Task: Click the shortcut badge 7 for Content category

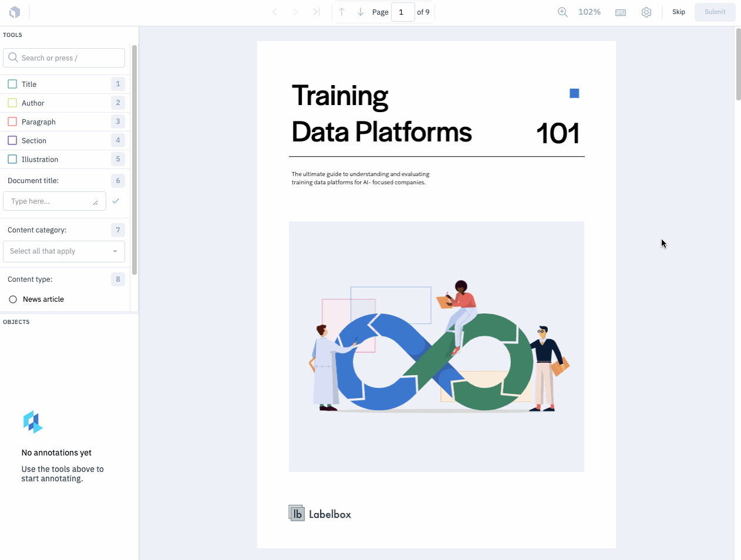Action: (x=118, y=230)
